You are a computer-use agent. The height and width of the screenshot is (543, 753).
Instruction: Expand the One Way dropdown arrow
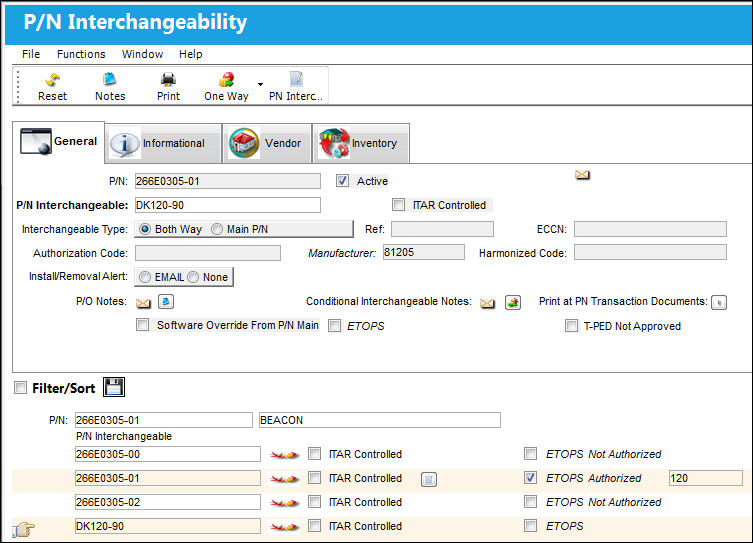tap(260, 84)
